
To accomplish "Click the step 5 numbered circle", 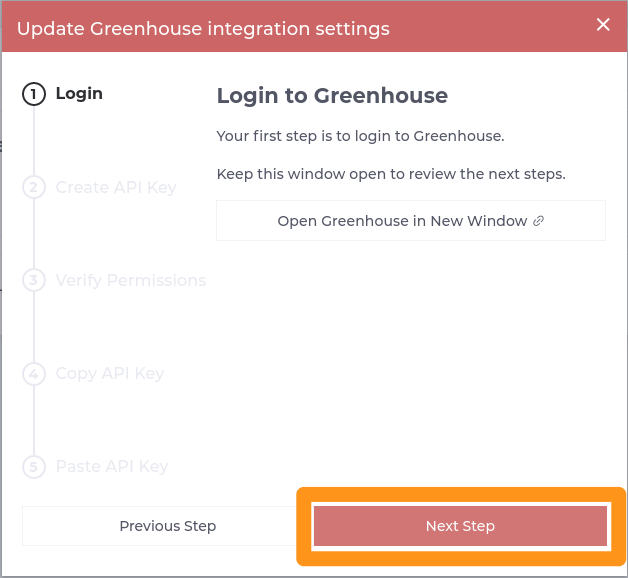I will (34, 467).
